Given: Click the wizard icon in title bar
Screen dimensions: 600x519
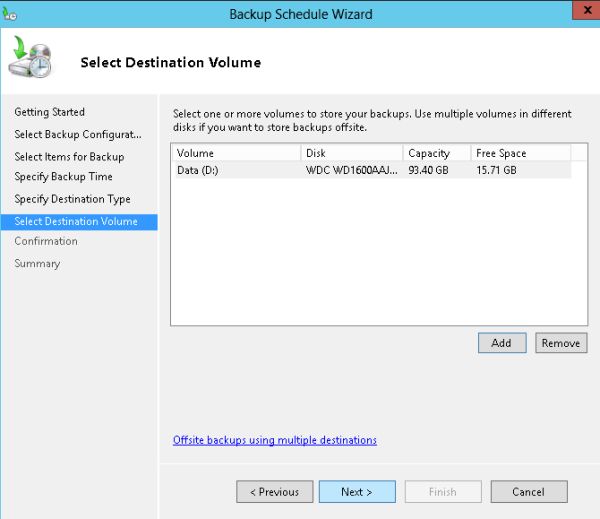Looking at the screenshot, I should 10,14.
